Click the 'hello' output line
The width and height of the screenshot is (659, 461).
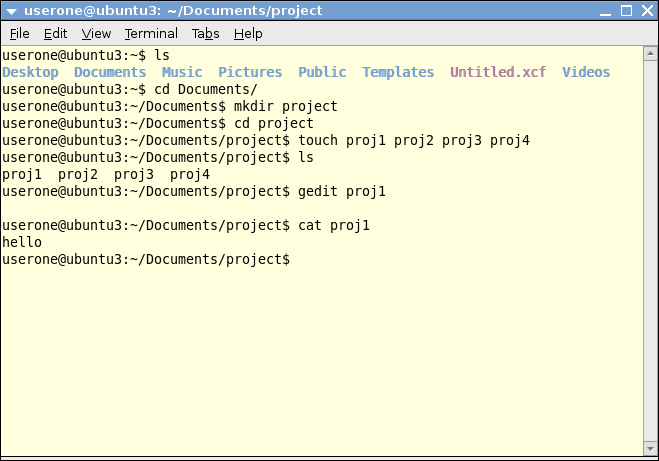(22, 242)
